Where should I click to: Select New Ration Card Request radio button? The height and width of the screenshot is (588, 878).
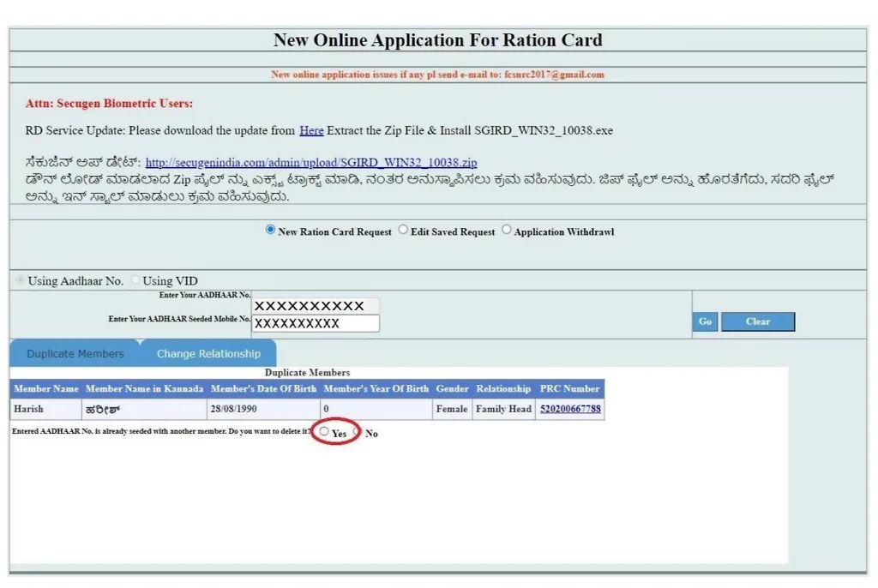pyautogui.click(x=270, y=230)
